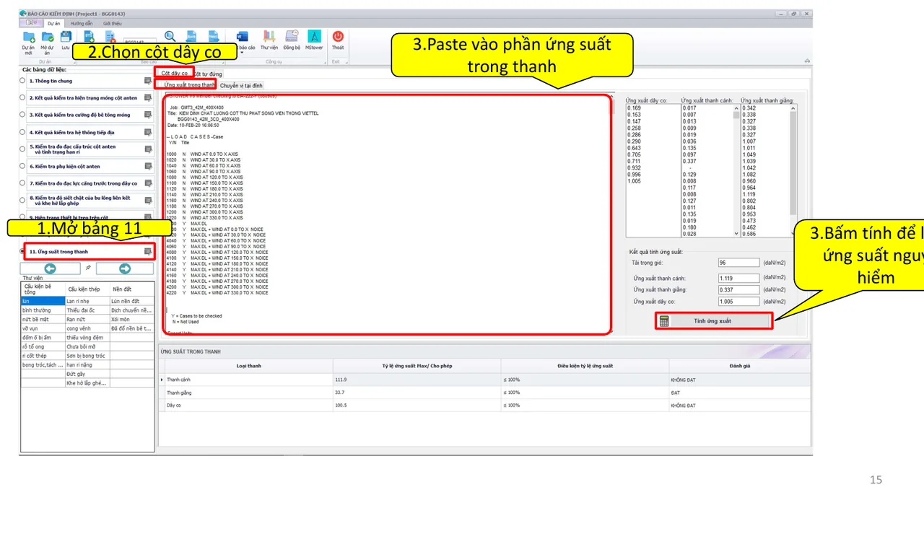Exit the app with the Thoát icon

pos(337,36)
